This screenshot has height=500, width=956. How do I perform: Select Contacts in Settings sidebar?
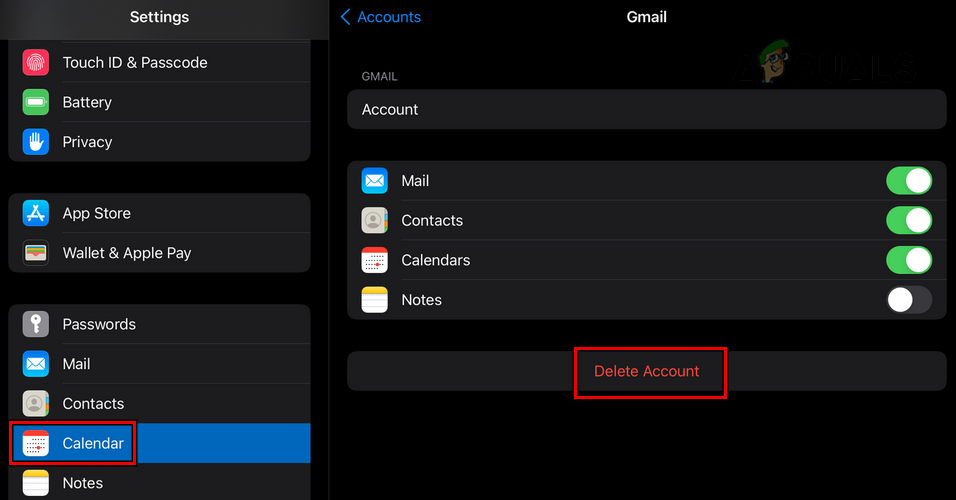click(159, 403)
